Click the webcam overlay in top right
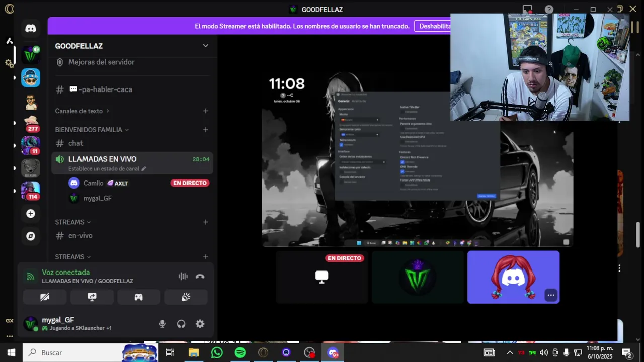Viewport: 644px width, 362px height. click(x=540, y=67)
